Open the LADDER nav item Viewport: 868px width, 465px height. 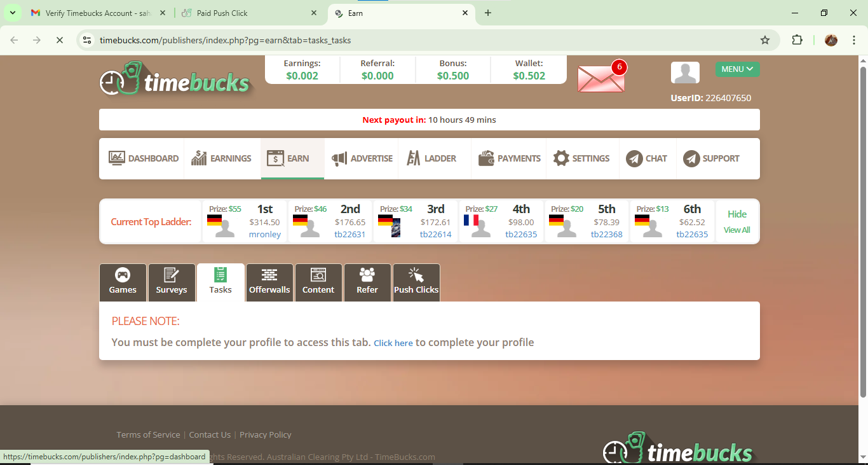(x=431, y=158)
